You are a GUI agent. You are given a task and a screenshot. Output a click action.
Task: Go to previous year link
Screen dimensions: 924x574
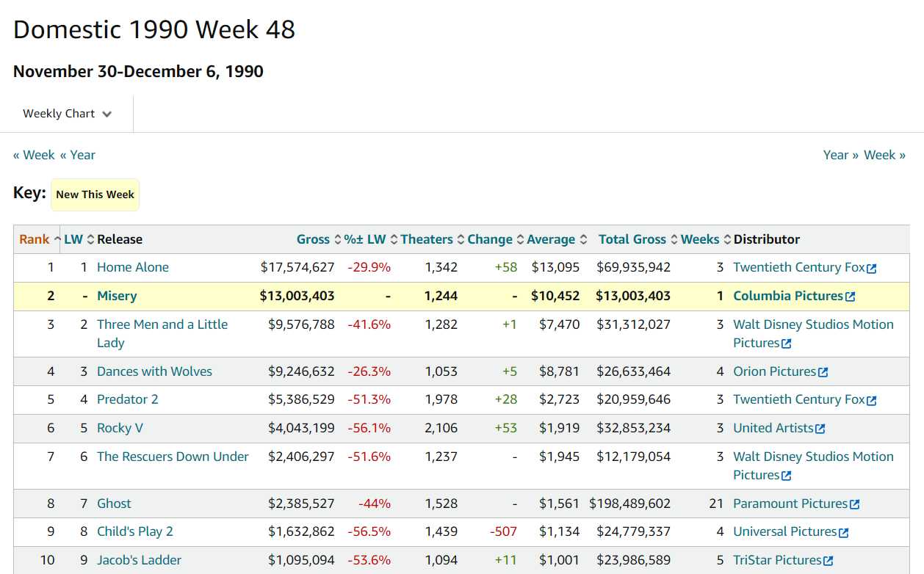tap(78, 155)
